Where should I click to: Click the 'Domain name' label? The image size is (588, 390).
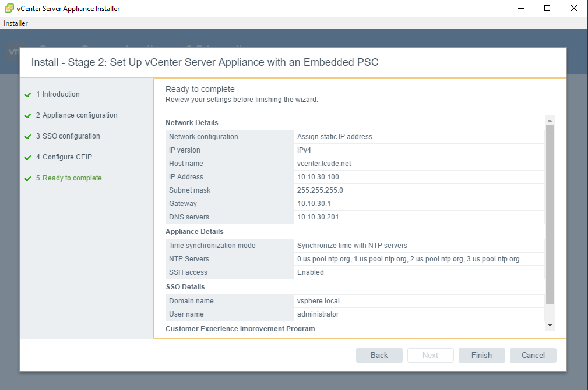191,301
